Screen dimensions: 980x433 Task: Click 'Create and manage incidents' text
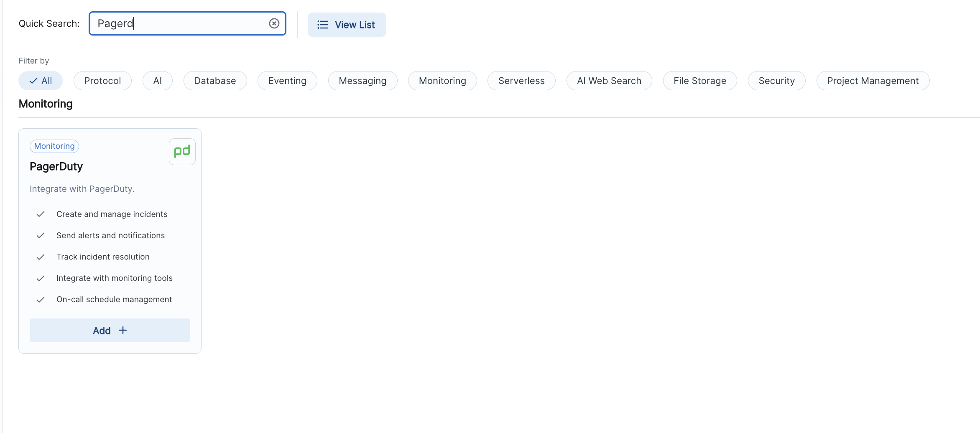point(112,214)
